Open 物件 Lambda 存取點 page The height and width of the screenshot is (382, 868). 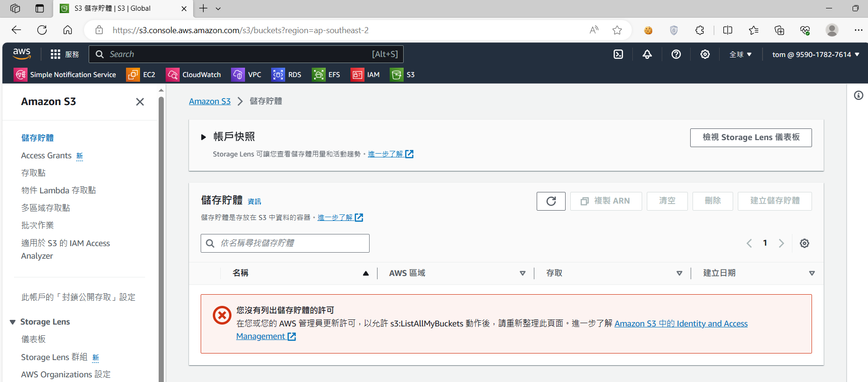tap(58, 191)
